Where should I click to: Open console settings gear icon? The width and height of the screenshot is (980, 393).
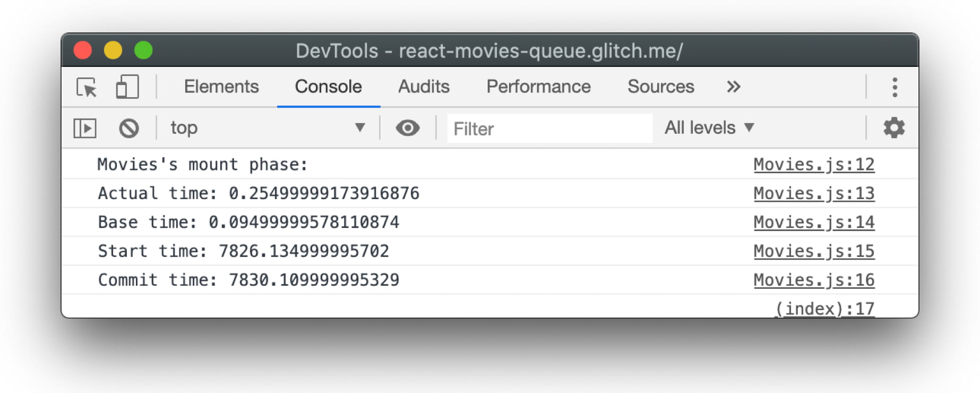[893, 128]
